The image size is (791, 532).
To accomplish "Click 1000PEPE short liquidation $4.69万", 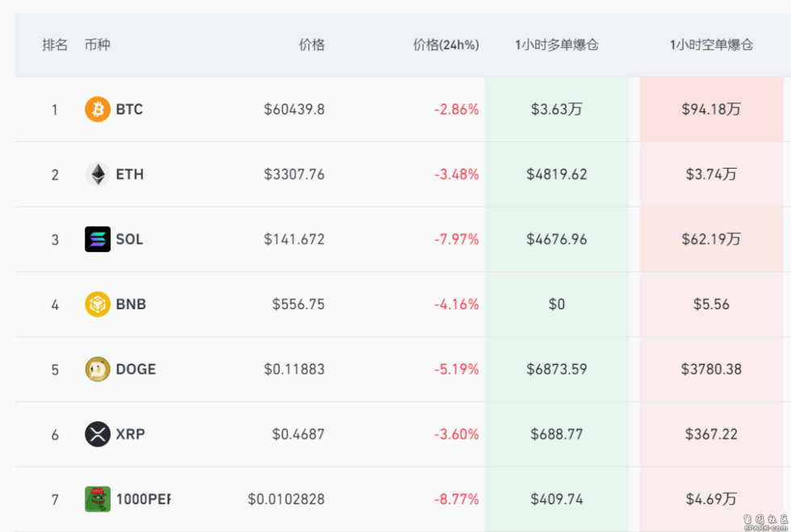I will tap(711, 499).
